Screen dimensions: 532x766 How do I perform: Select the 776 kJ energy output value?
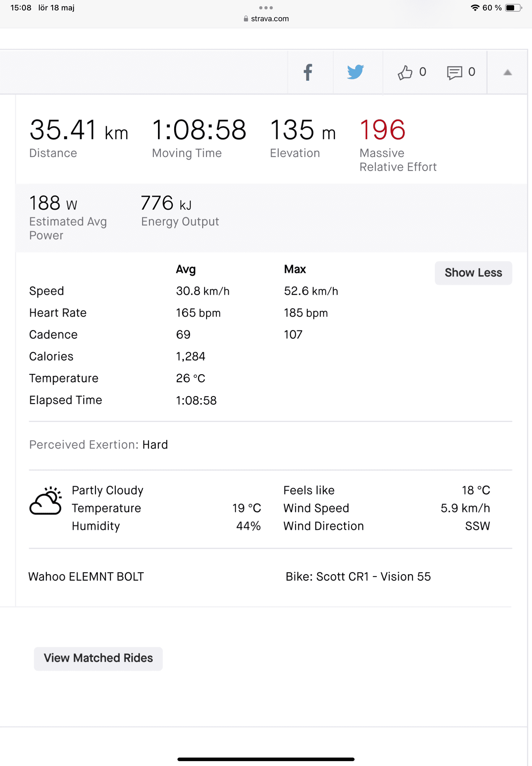pos(166,203)
